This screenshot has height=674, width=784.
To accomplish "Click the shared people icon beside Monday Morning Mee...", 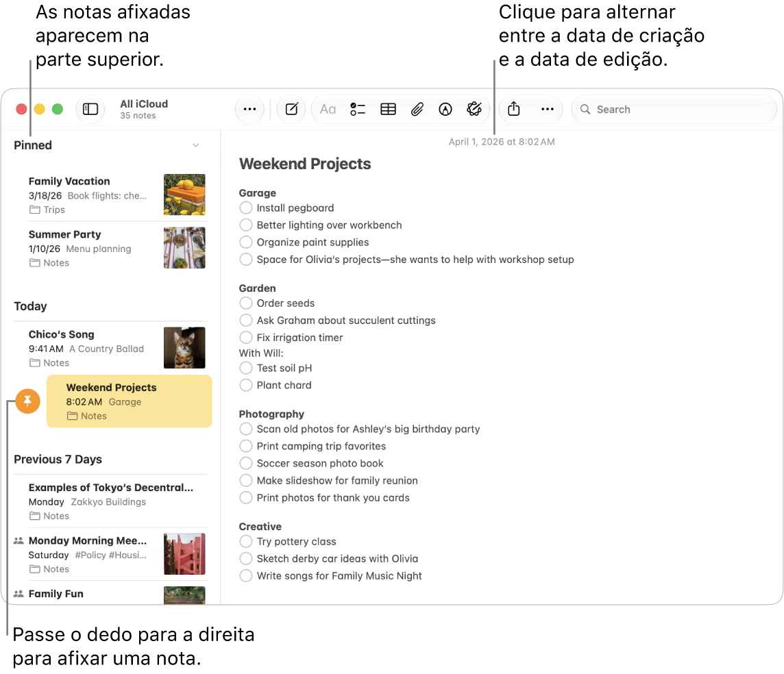I will pyautogui.click(x=19, y=540).
